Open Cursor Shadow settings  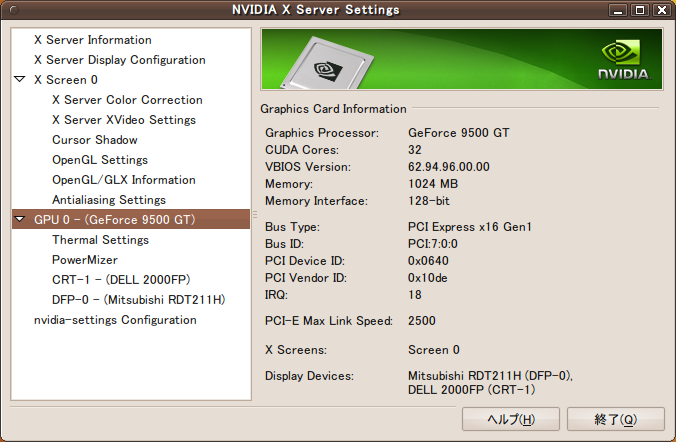coord(95,140)
